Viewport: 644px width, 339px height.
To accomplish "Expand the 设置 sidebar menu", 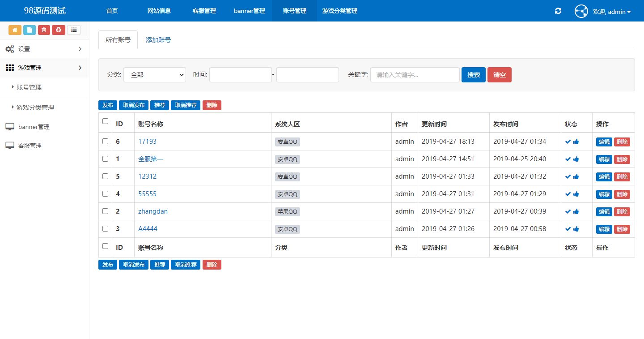I will pos(44,49).
